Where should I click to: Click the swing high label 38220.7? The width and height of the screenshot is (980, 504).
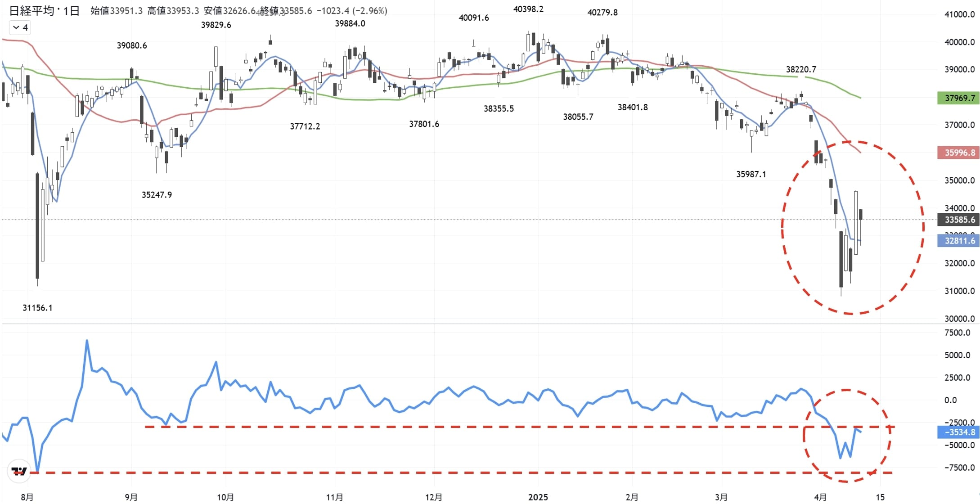[x=801, y=69]
